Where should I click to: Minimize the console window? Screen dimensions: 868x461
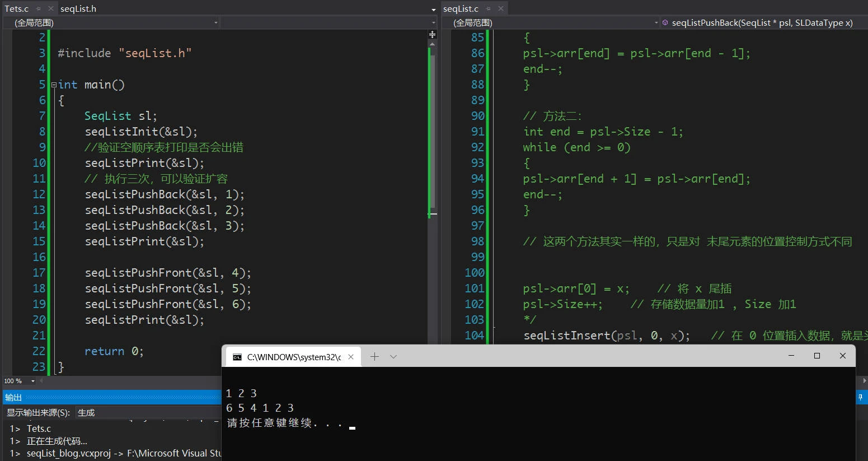coord(791,356)
